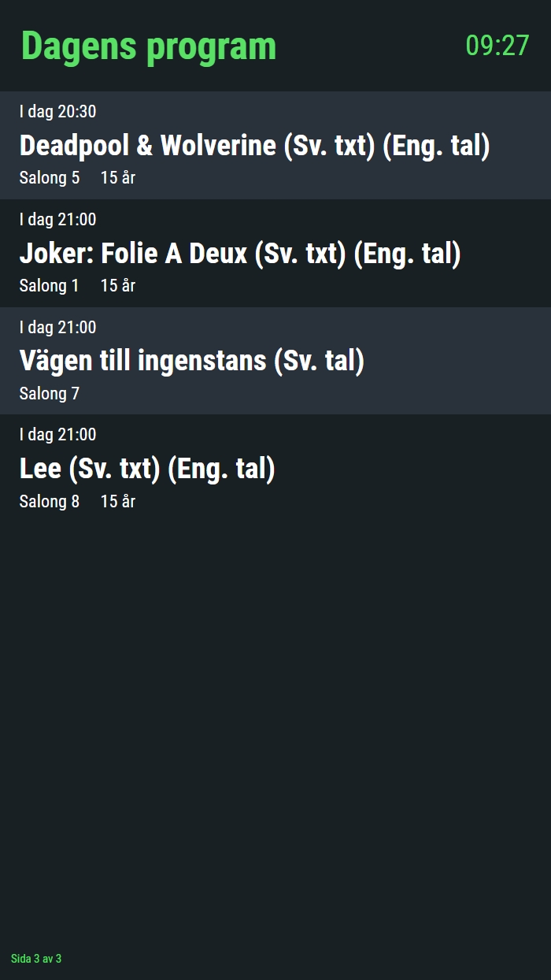This screenshot has width=551, height=980.
Task: Click the 15 år rating beside Salong 8
Action: tap(118, 502)
